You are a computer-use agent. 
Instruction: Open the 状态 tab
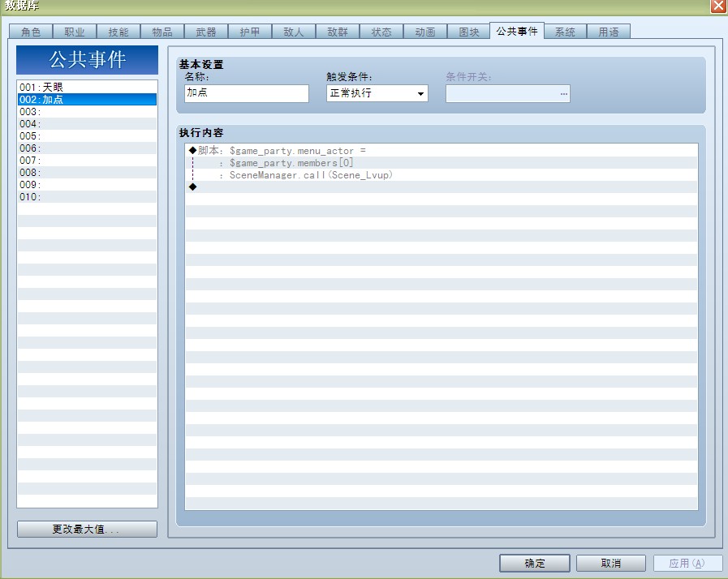(381, 32)
